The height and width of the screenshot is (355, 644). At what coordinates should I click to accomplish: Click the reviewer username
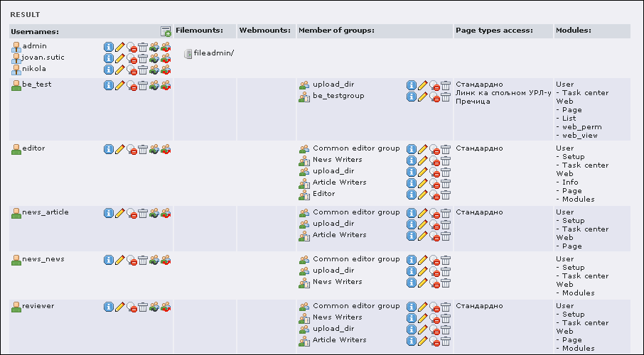click(x=38, y=306)
